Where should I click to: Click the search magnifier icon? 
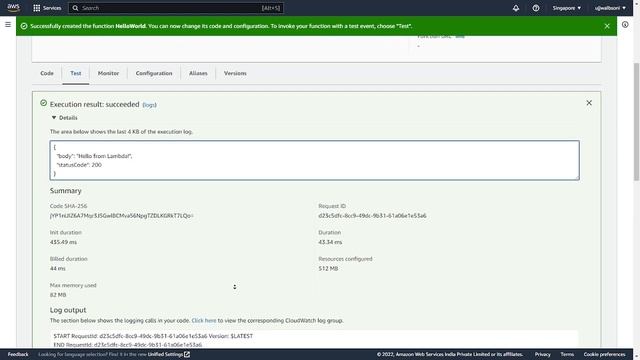click(76, 8)
